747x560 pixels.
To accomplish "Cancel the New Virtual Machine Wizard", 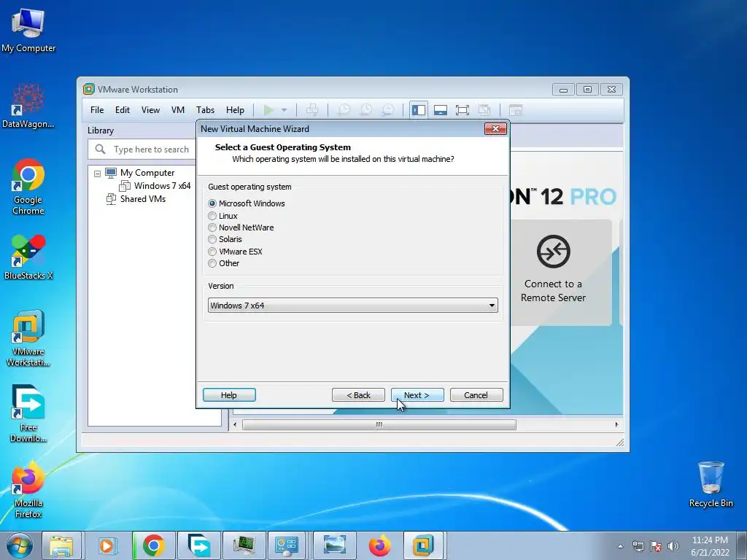I will click(476, 395).
